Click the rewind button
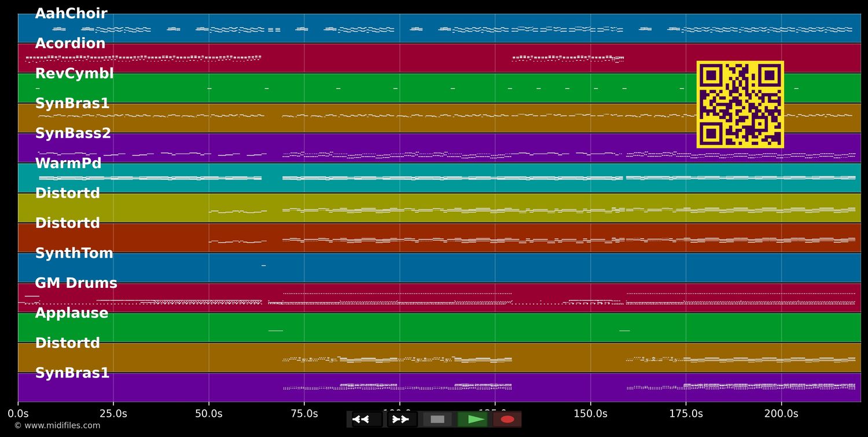Screen dimensions: 868x437 tap(361, 419)
